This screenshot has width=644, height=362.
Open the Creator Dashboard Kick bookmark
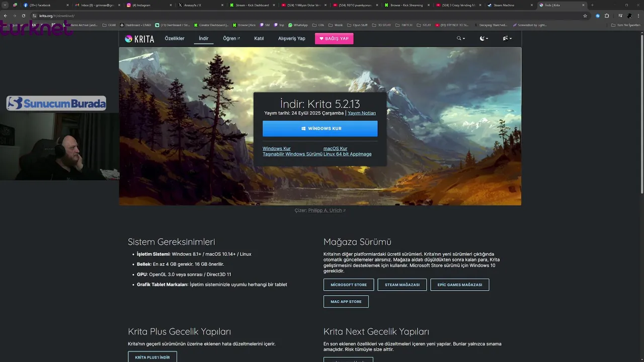click(x=211, y=25)
